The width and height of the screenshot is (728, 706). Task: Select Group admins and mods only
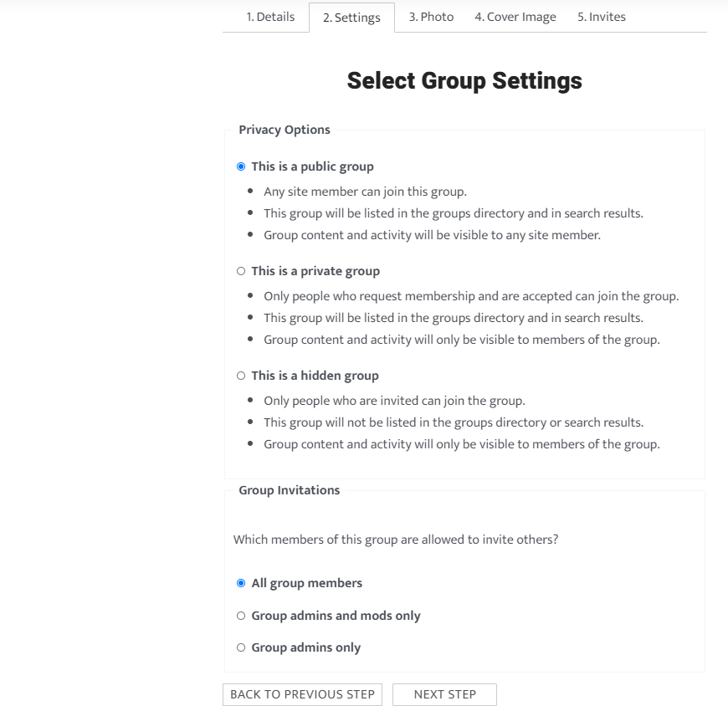pyautogui.click(x=241, y=616)
